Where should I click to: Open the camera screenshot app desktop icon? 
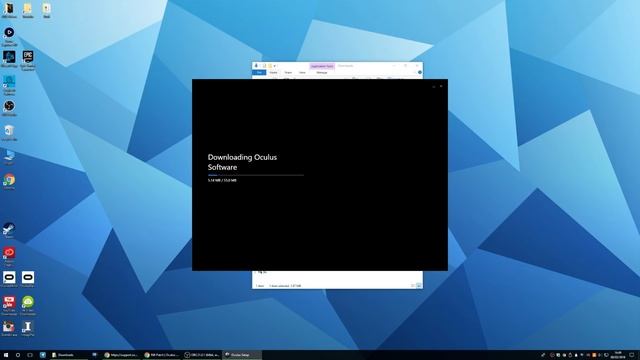coord(9,329)
